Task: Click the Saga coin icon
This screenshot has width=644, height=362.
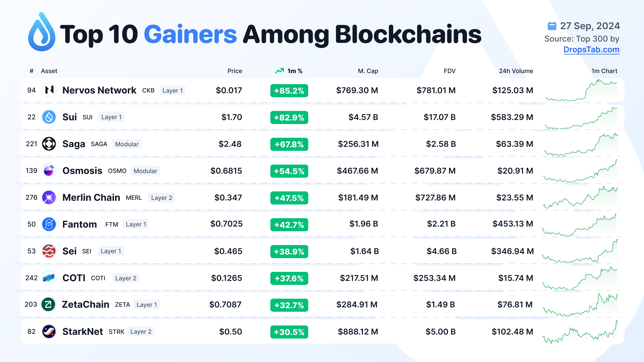Action: click(x=49, y=144)
